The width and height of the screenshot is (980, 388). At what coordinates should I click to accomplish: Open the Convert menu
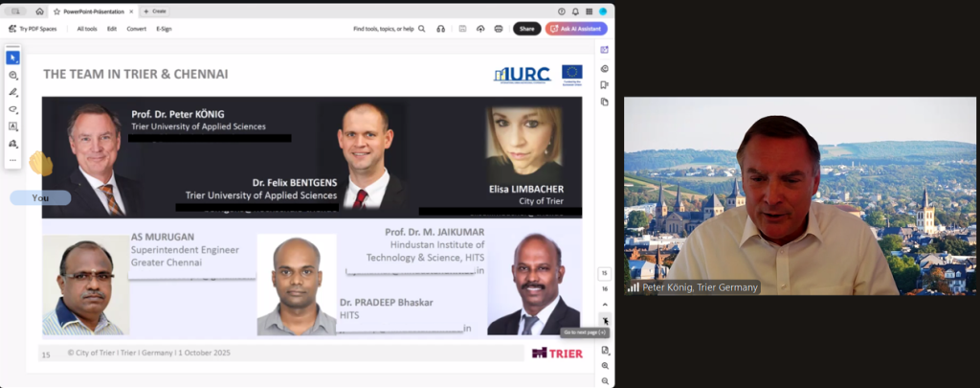click(136, 29)
